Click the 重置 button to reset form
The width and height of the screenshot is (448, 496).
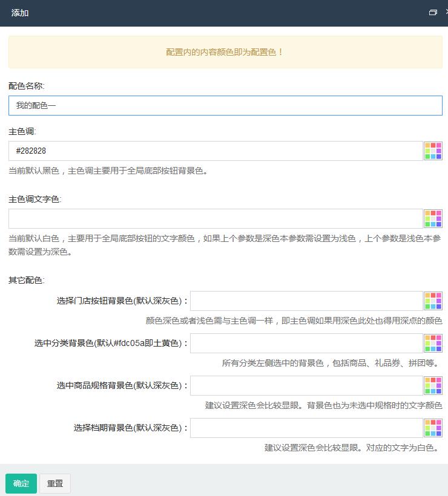pyautogui.click(x=55, y=483)
